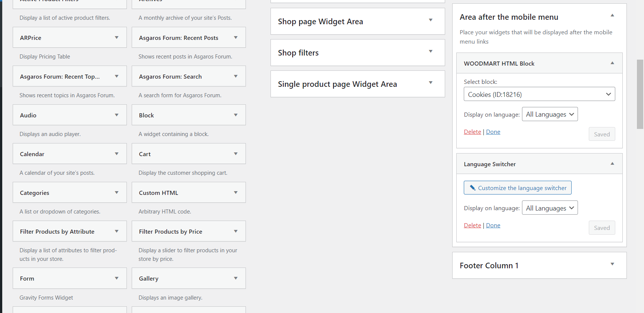This screenshot has height=313, width=644.
Task: Expand the Shop filters widget area
Action: tap(431, 51)
